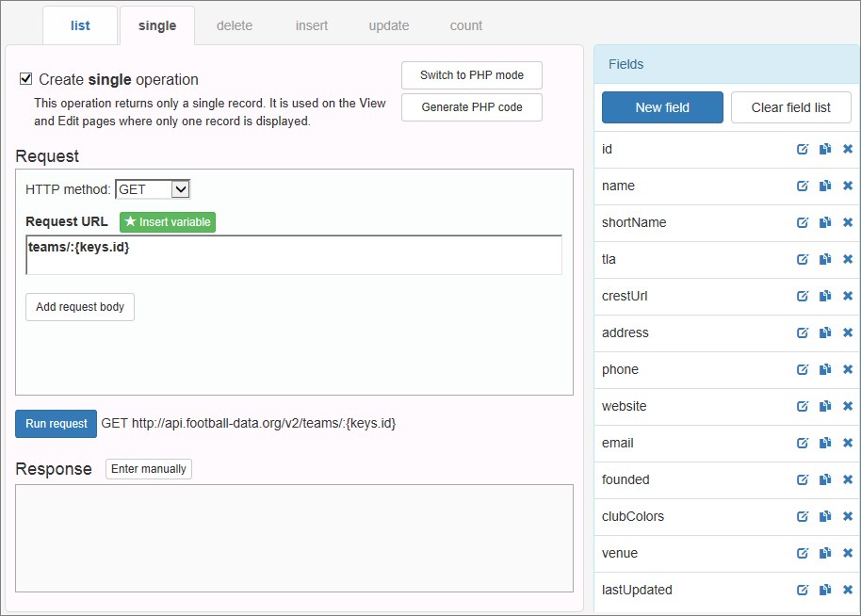This screenshot has width=861, height=616.
Task: Open the Insert variable picker
Action: click(167, 221)
